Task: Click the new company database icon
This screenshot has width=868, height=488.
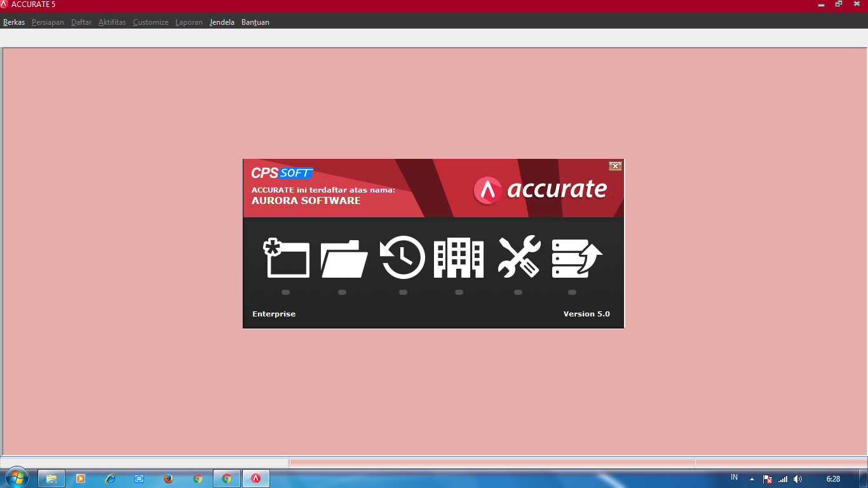Action: click(287, 259)
